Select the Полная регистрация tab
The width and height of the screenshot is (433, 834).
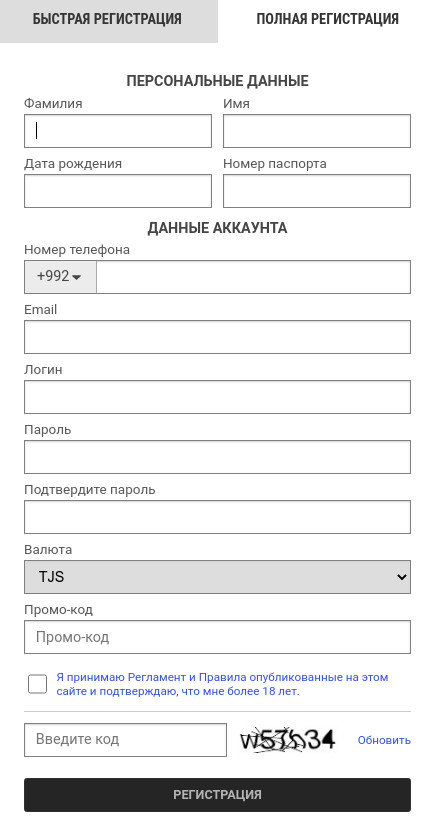point(327,20)
